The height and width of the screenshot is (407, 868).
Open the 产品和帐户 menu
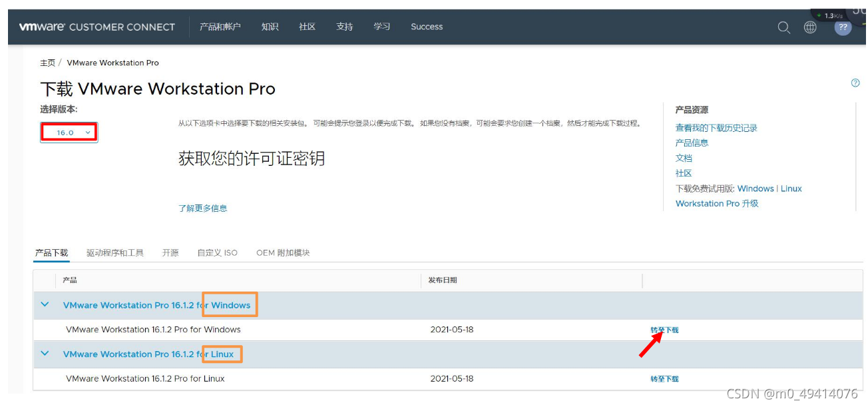(x=220, y=27)
